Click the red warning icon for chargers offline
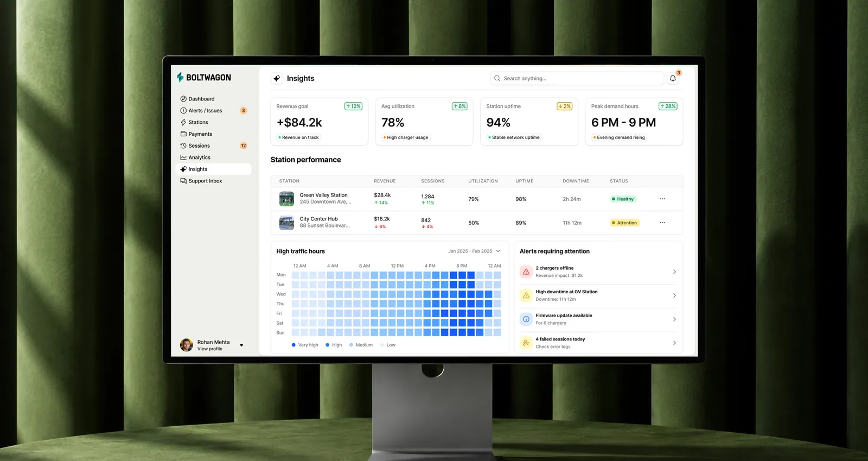The image size is (868, 461). click(526, 271)
